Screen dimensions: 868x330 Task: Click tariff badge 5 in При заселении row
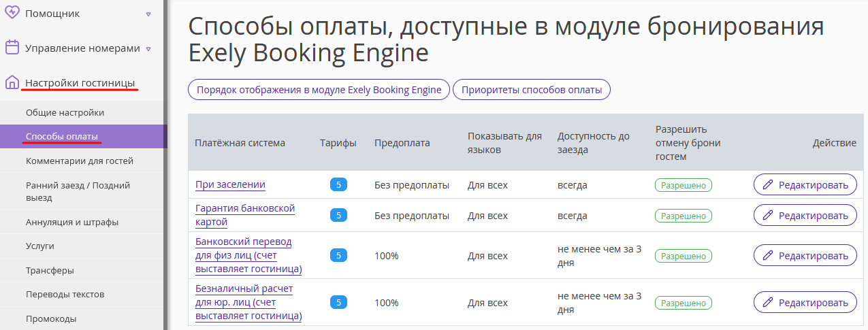coord(338,184)
